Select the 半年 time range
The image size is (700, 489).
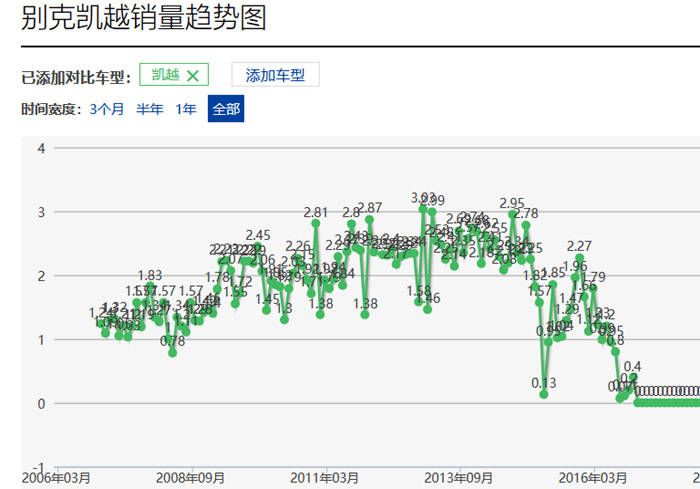point(150,109)
